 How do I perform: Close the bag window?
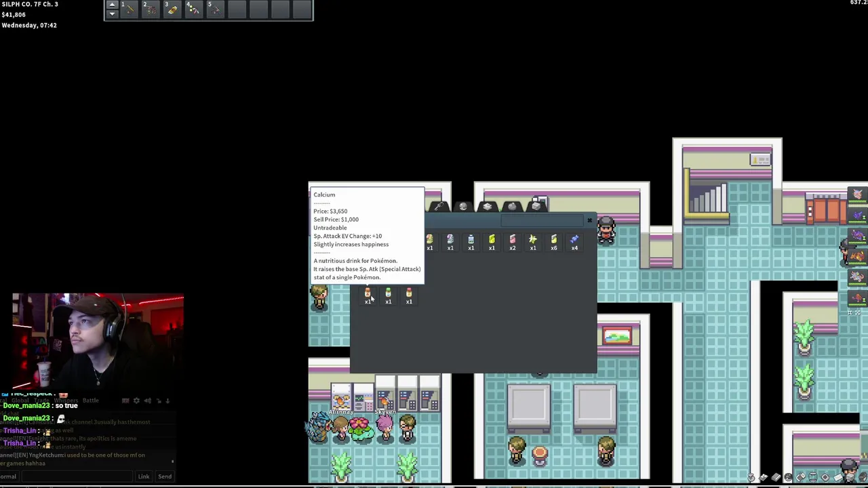[589, 220]
